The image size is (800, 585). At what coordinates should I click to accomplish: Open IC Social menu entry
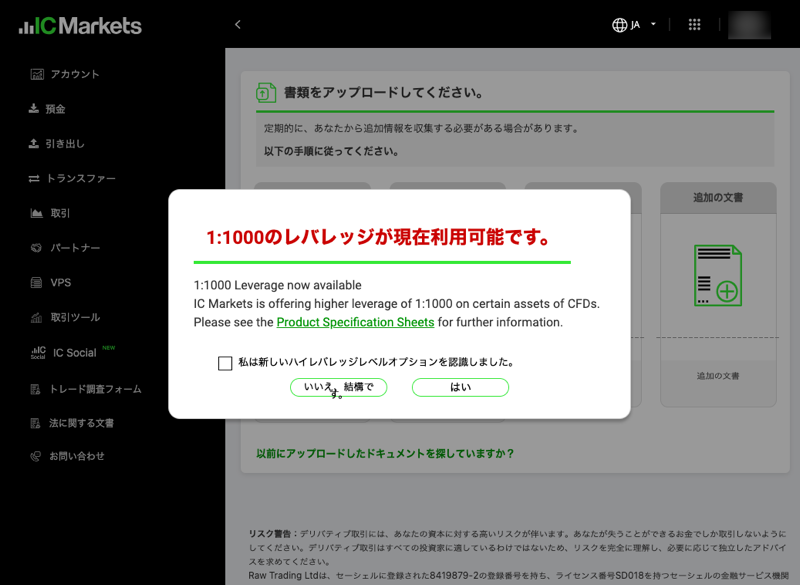click(x=74, y=353)
